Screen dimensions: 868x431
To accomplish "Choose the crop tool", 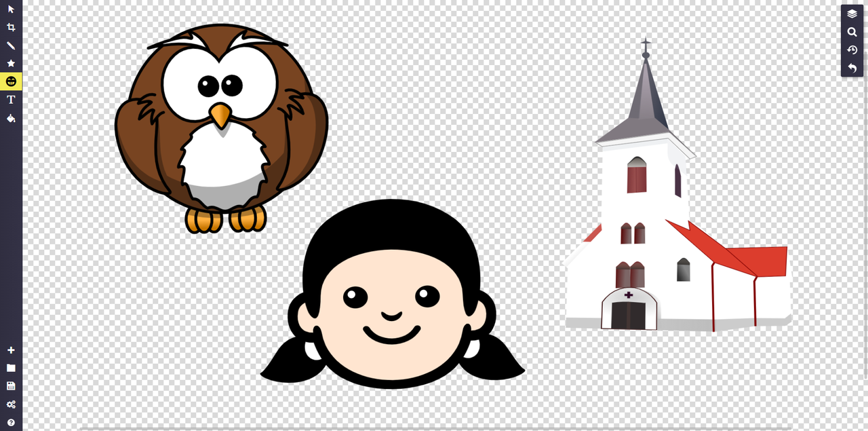I will (x=11, y=27).
